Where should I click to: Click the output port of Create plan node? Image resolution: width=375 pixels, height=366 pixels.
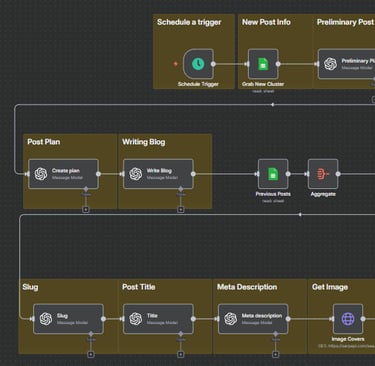tap(98, 174)
